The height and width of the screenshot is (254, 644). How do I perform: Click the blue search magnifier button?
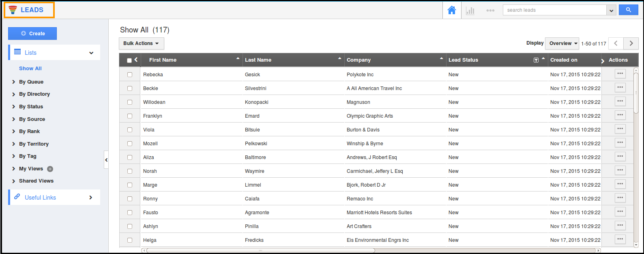[628, 10]
